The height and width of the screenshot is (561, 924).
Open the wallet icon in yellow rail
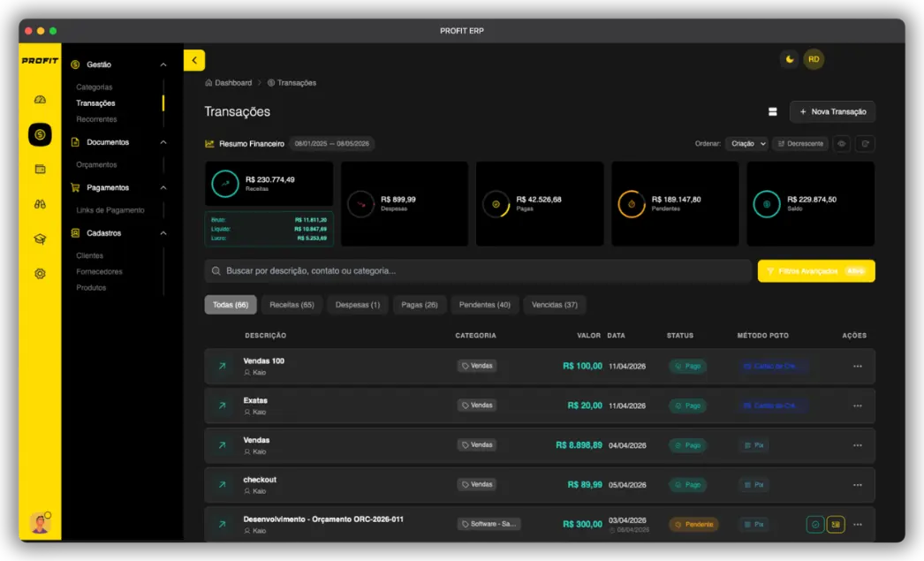40,169
